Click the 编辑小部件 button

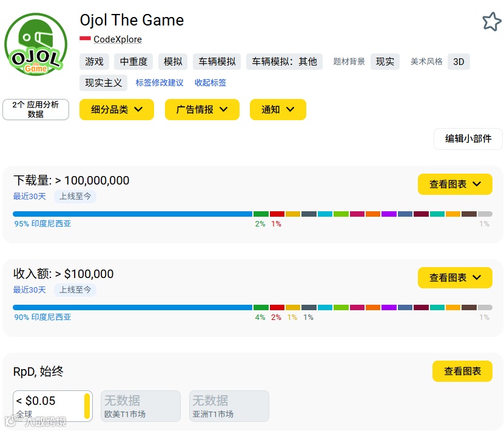468,139
